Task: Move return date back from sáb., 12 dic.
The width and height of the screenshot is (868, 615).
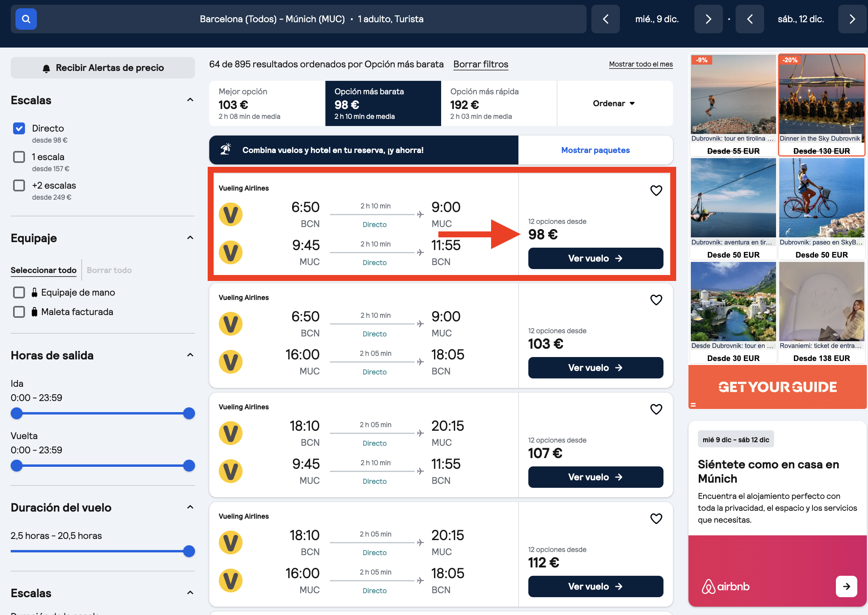Action: pos(749,19)
